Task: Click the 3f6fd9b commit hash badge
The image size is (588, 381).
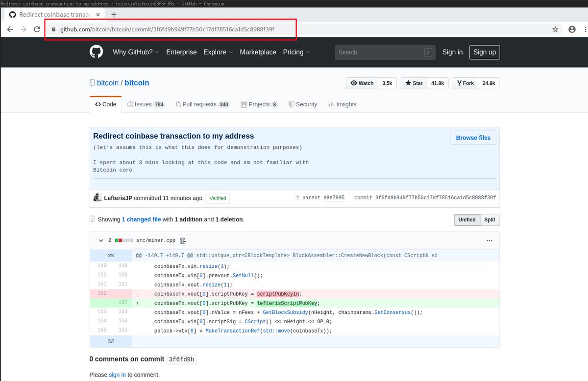Action: [x=182, y=359]
